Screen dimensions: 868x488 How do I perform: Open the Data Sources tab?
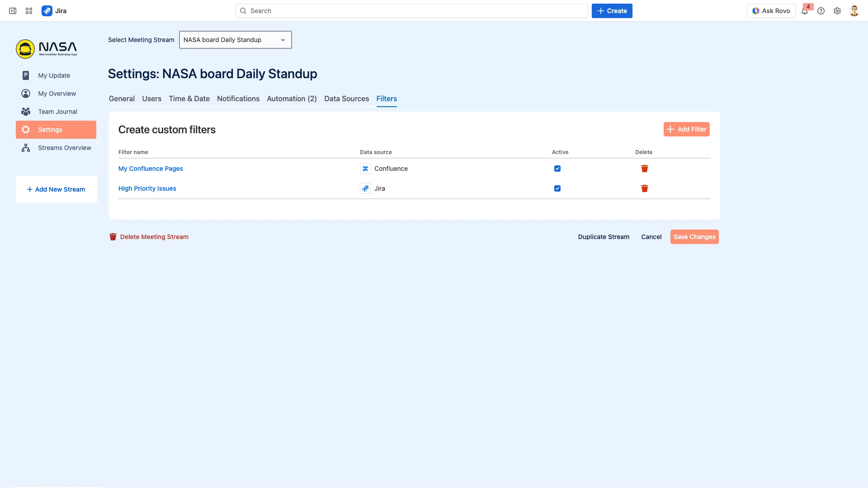[346, 99]
